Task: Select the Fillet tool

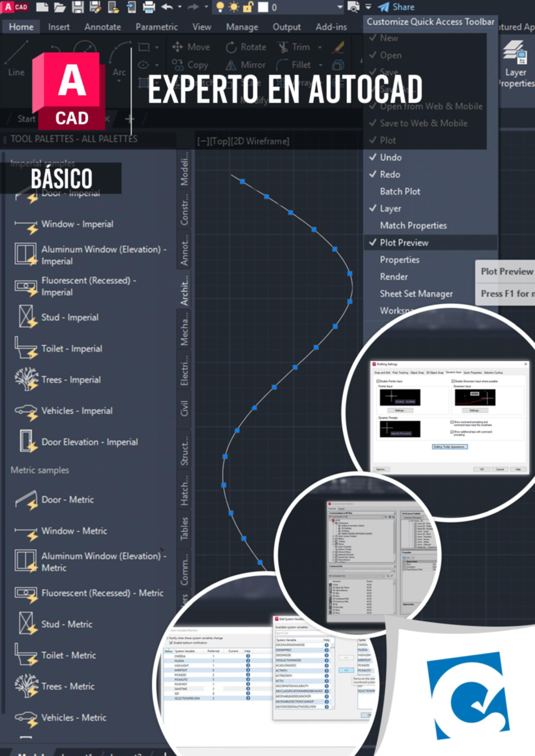Action: [x=293, y=65]
